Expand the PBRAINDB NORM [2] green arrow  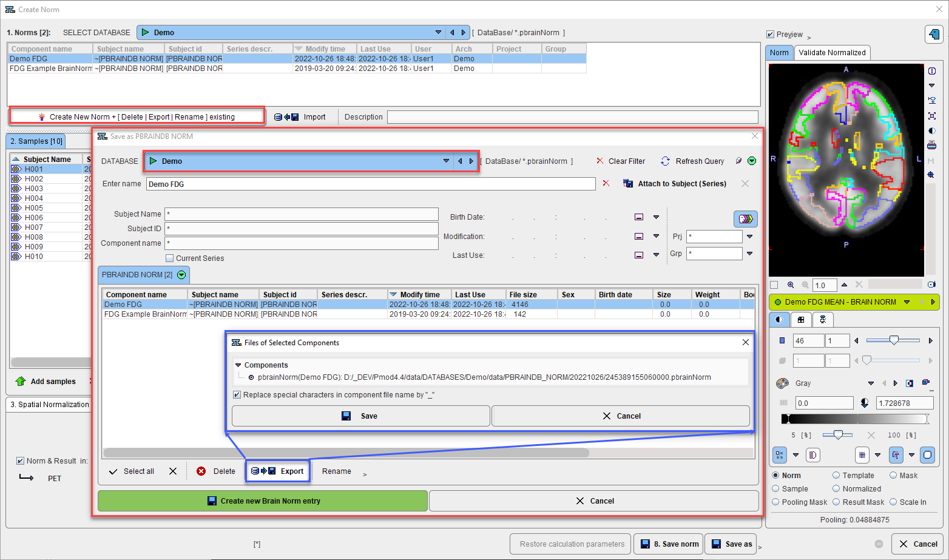pos(181,275)
